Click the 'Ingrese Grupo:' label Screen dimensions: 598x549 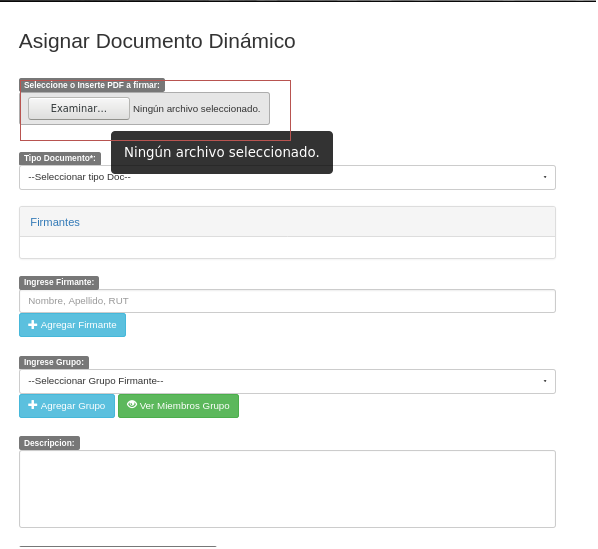click(54, 362)
